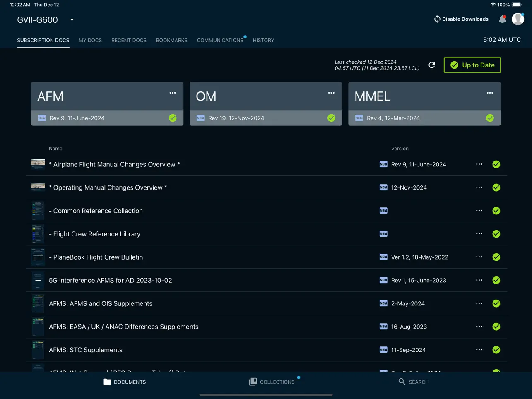Image resolution: width=532 pixels, height=399 pixels.
Task: Switch to Bookmarks tab
Action: coord(172,40)
